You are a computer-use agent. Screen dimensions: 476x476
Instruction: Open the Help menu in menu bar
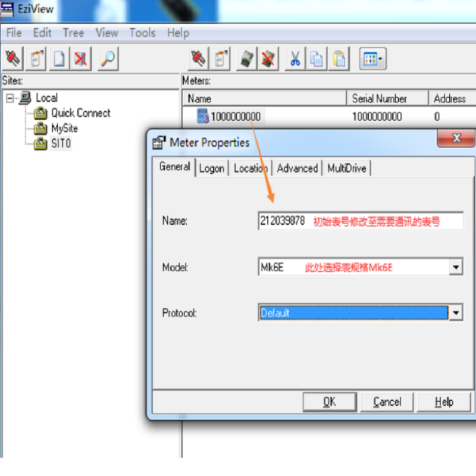tap(178, 33)
